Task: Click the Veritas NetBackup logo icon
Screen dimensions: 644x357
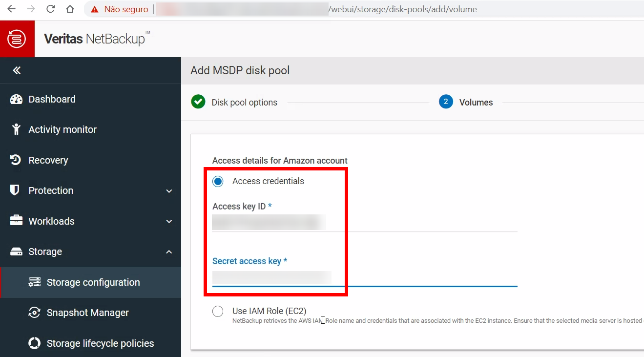Action: (x=17, y=39)
